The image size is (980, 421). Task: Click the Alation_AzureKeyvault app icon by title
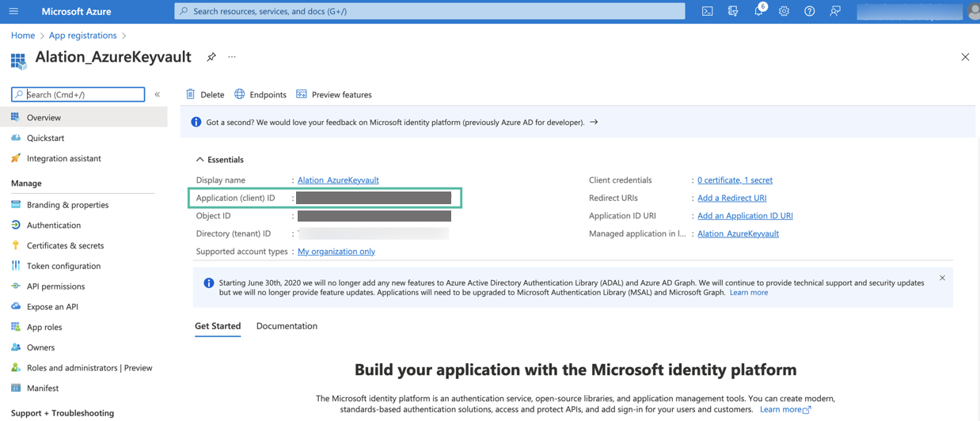click(x=18, y=60)
